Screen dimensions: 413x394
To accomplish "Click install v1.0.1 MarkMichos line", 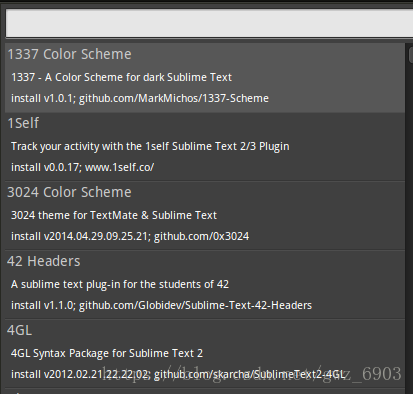I will tap(140, 98).
